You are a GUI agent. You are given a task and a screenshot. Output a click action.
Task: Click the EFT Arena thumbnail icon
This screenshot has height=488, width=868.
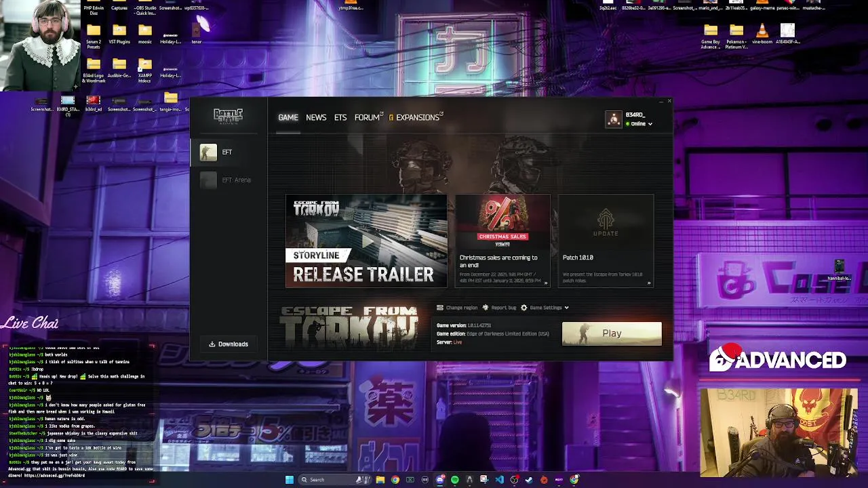[x=208, y=180]
